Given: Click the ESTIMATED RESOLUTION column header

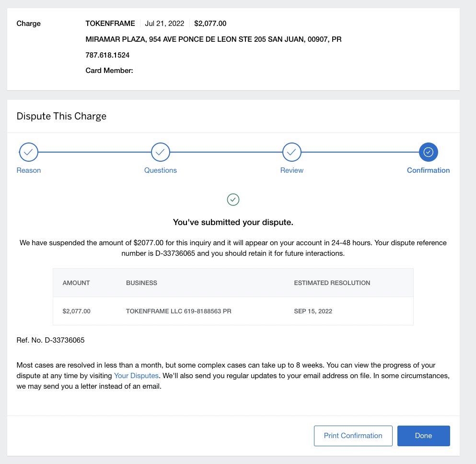Looking at the screenshot, I should (332, 283).
